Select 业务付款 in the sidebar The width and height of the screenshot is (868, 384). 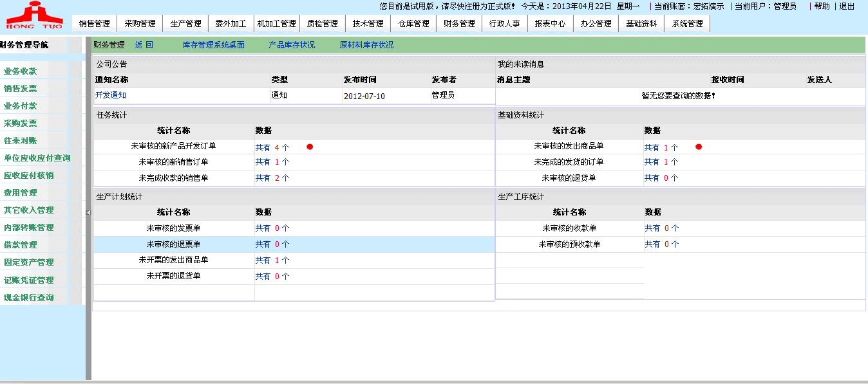21,105
